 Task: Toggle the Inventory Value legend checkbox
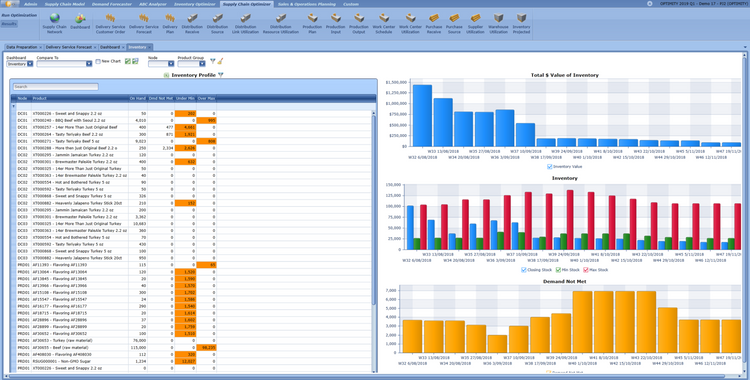point(550,167)
